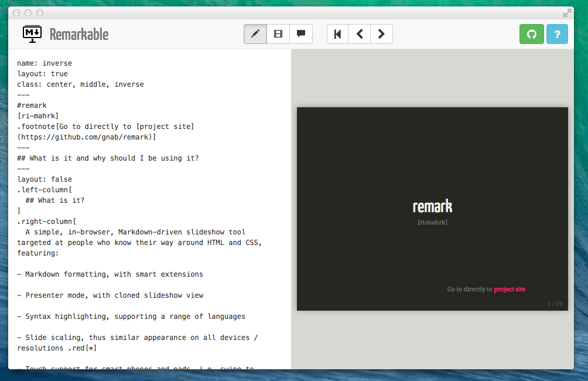Click the 'layout: false' line

(45, 179)
